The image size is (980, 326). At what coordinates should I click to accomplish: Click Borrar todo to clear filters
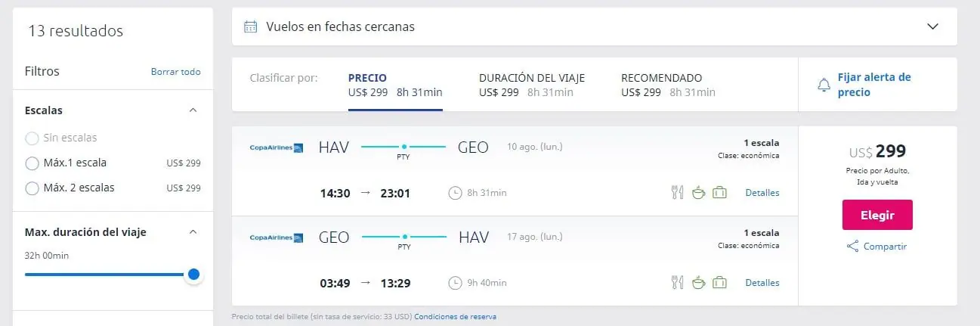pos(176,72)
